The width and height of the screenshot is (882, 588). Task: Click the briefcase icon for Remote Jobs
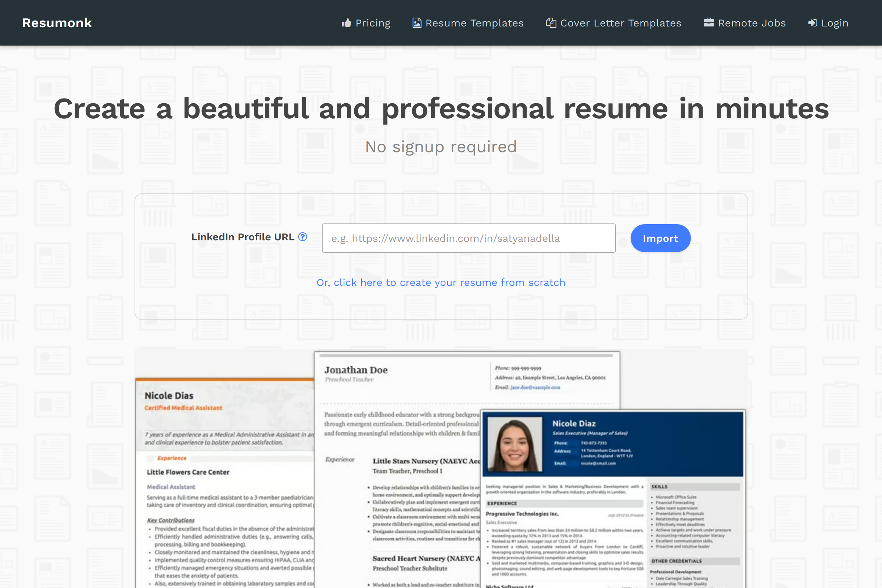click(x=709, y=23)
